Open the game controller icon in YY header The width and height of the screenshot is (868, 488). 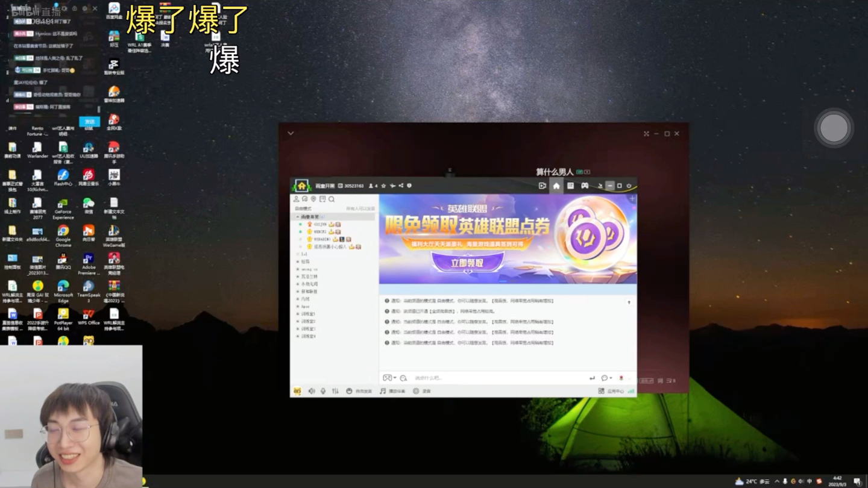pos(585,186)
